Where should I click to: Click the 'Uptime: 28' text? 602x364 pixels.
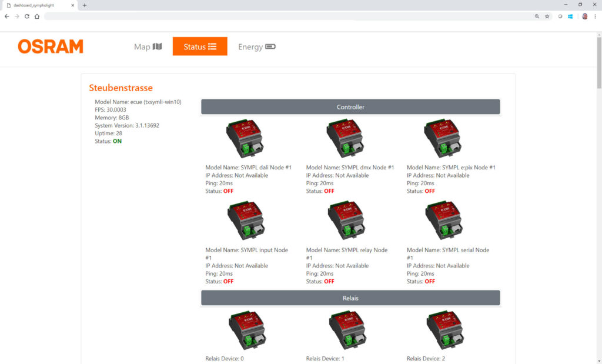pyautogui.click(x=109, y=133)
